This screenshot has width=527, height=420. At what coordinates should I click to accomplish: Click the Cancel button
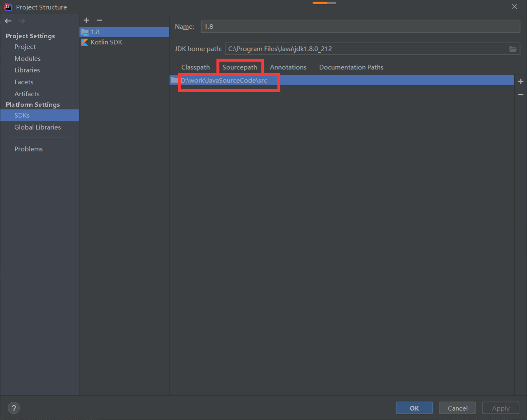click(457, 408)
